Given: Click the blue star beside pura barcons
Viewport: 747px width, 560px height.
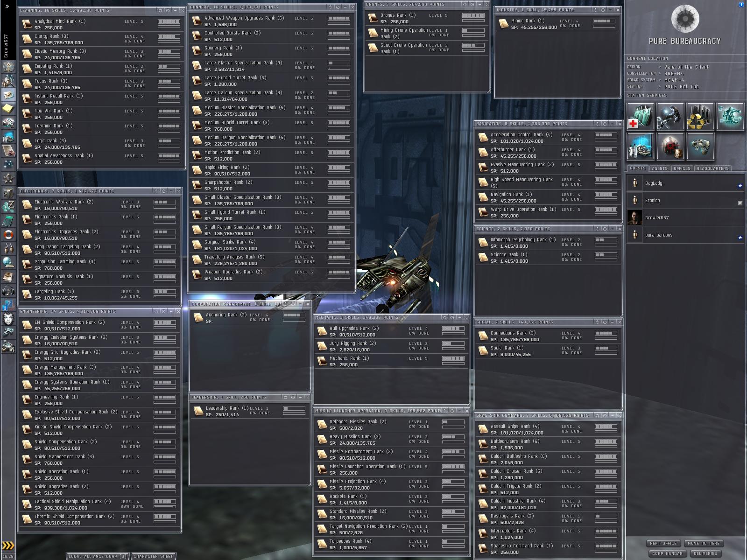Looking at the screenshot, I should (x=740, y=238).
